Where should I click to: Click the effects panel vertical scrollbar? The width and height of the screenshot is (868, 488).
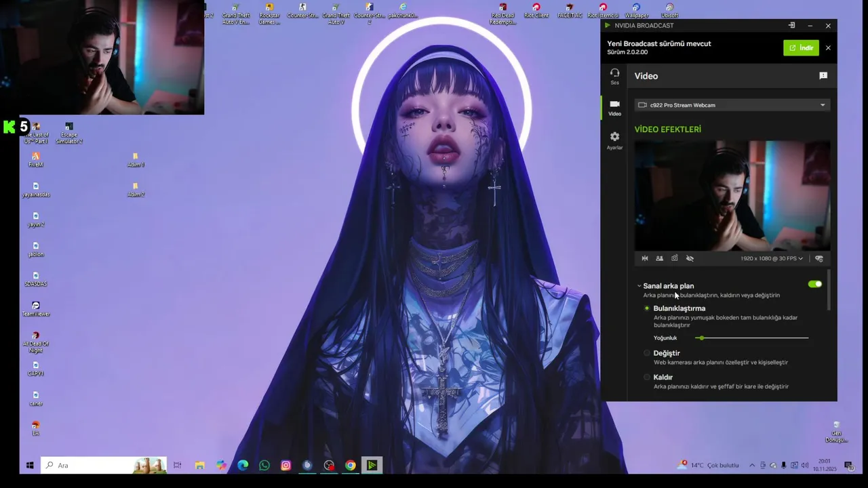coord(829,290)
